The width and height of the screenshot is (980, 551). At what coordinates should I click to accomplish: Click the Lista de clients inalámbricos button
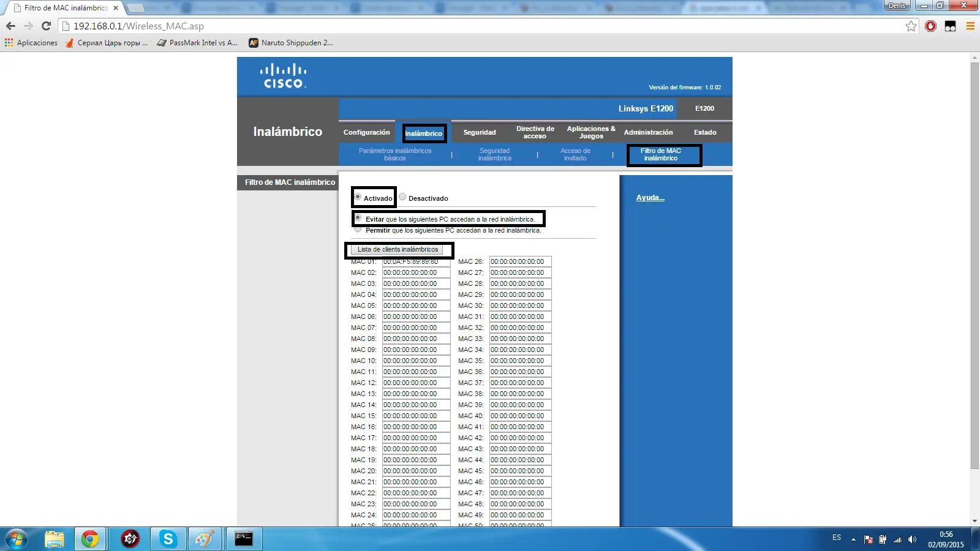(397, 250)
